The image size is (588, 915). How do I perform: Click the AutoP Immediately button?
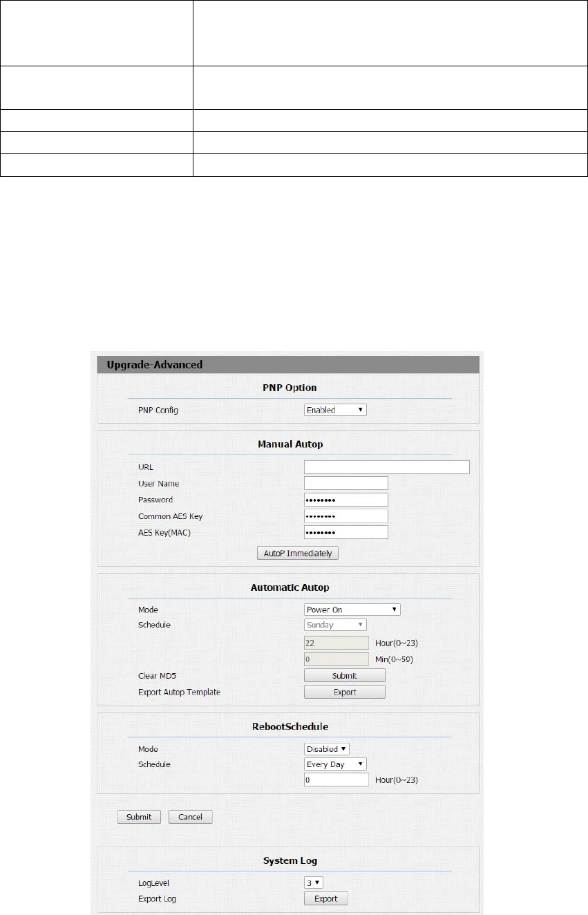(297, 553)
